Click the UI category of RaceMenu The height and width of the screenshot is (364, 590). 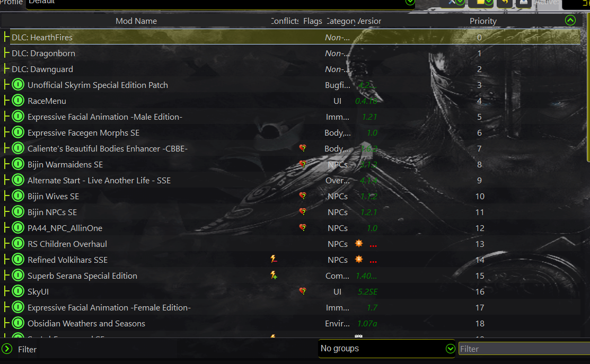click(x=337, y=101)
